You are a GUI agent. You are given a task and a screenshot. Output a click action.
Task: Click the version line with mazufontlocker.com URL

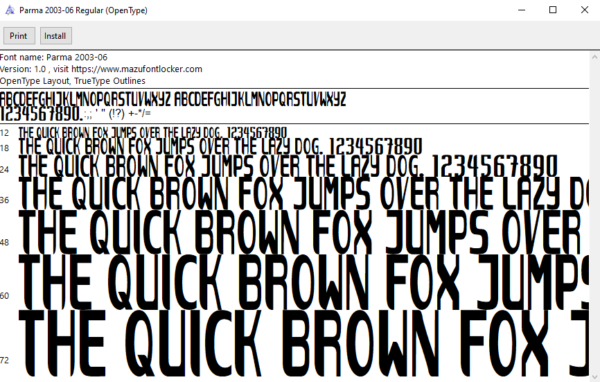101,69
